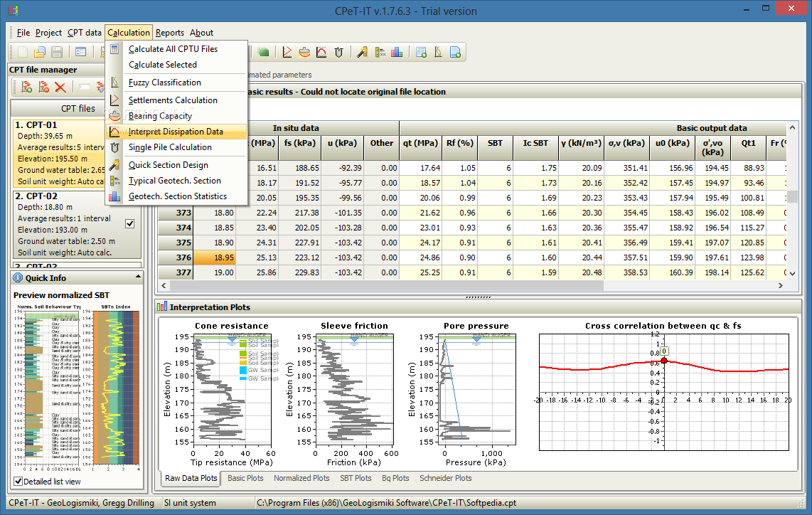The height and width of the screenshot is (515, 812).
Task: Click the add CPT file icon in file manager
Action: (27, 87)
